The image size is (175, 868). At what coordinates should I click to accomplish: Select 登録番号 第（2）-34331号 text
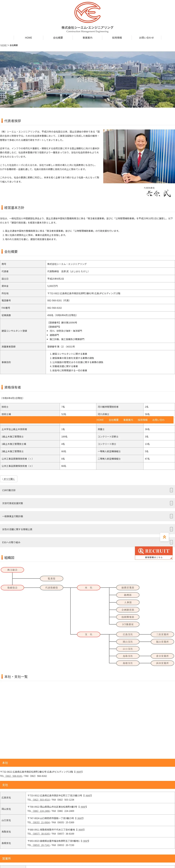click(61, 346)
